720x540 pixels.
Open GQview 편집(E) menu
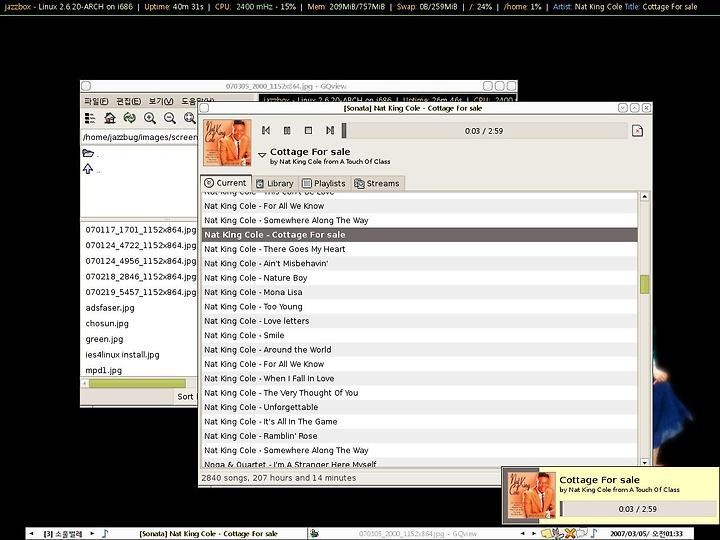click(128, 101)
